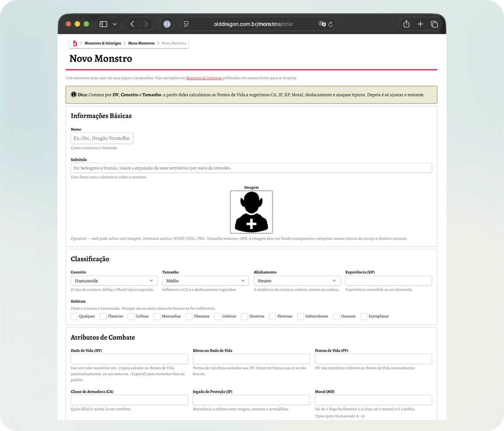Follow the red Monstros & Inimigos text link
The image size is (504, 431).
(x=204, y=78)
